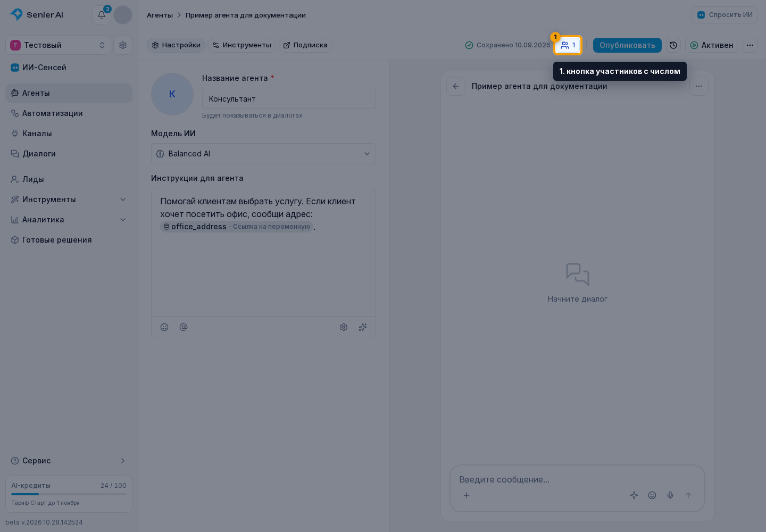Add attachment with the plus icon in chat

[x=467, y=495]
